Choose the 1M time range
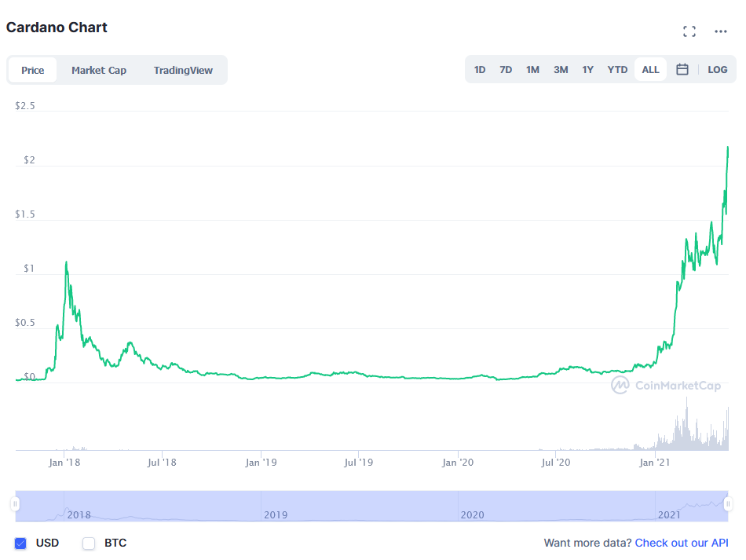 pyautogui.click(x=532, y=69)
